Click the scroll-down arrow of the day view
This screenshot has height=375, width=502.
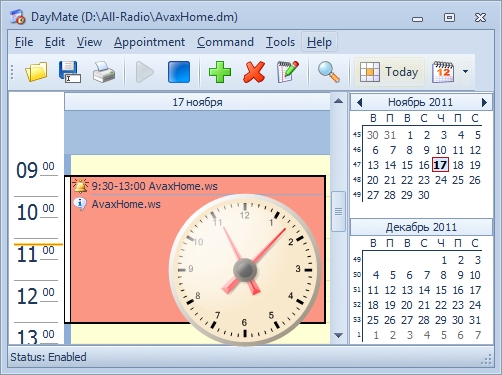coord(339,335)
